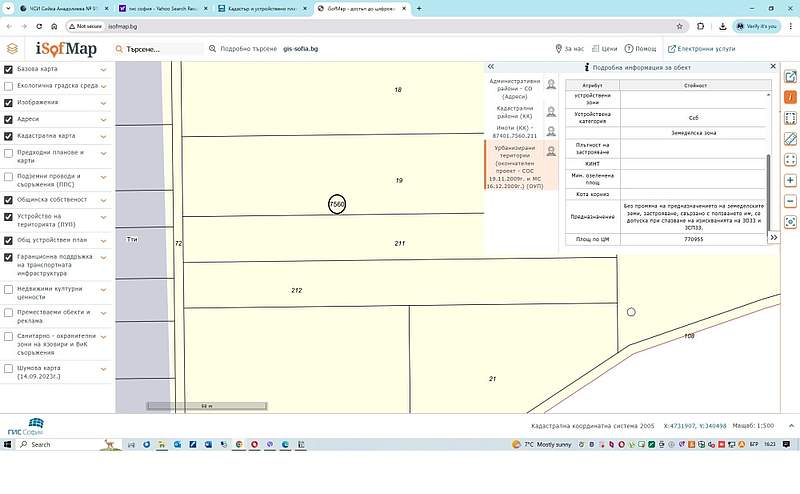800x494 pixels.
Task: Disable the Базова карта layer checkbox
Action: [9, 69]
